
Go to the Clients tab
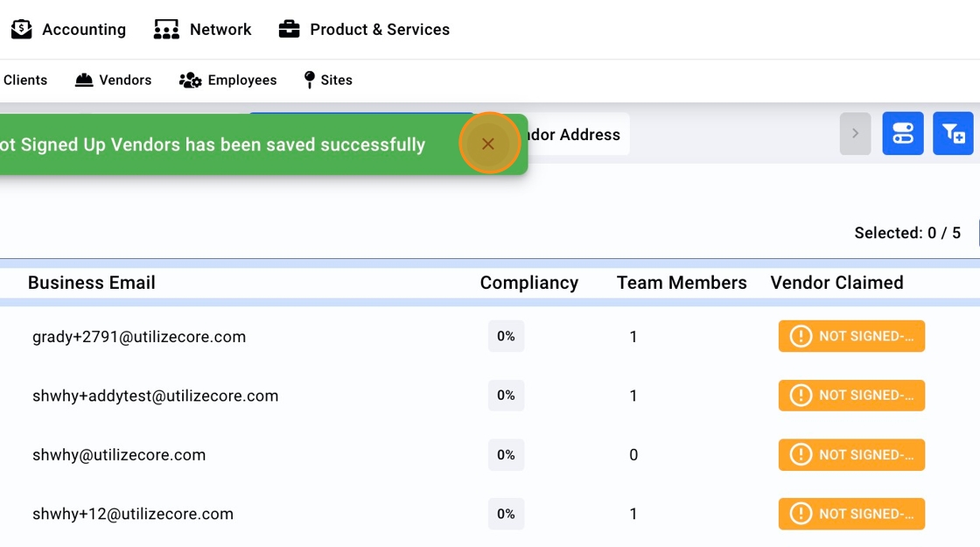coord(25,81)
